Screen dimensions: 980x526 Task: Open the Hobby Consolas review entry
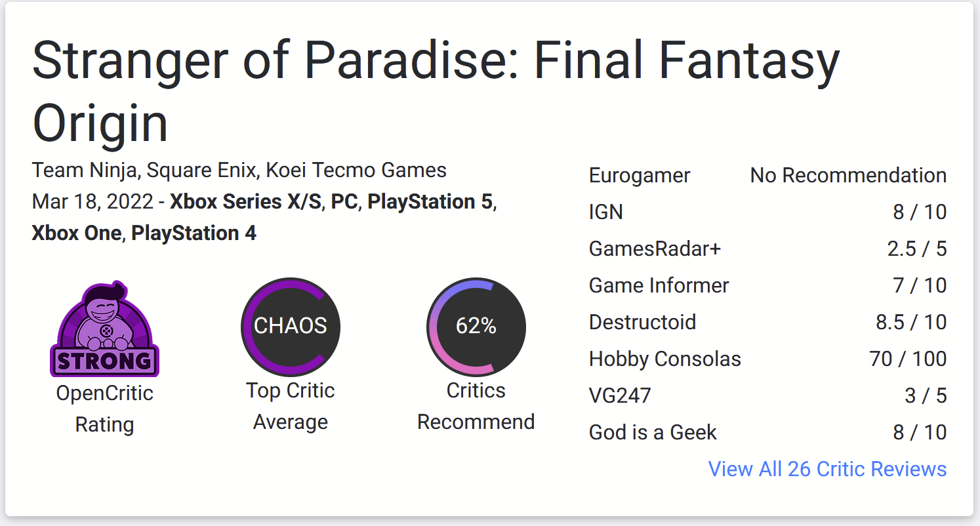(x=768, y=359)
